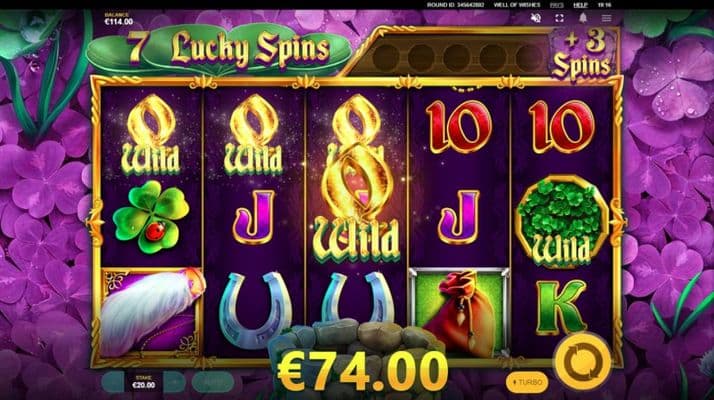714x400 pixels.
Task: Spin the reels with the gold circular button
Action: click(x=583, y=362)
